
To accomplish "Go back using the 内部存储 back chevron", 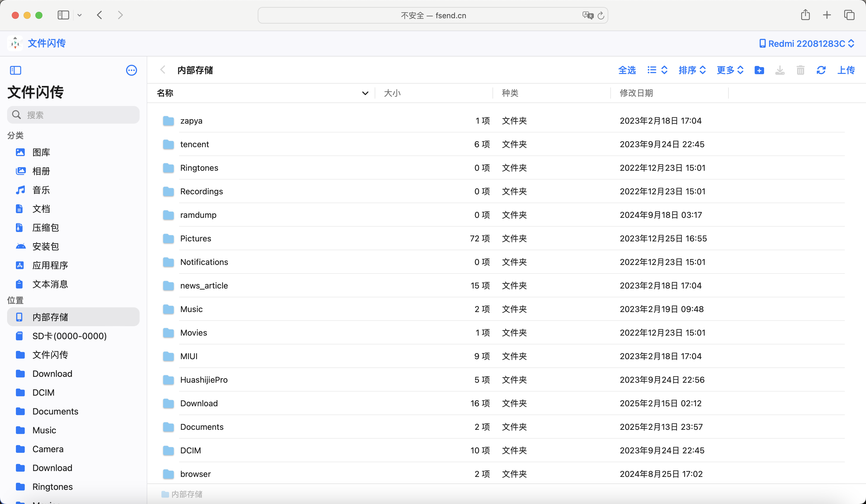I will pos(163,70).
